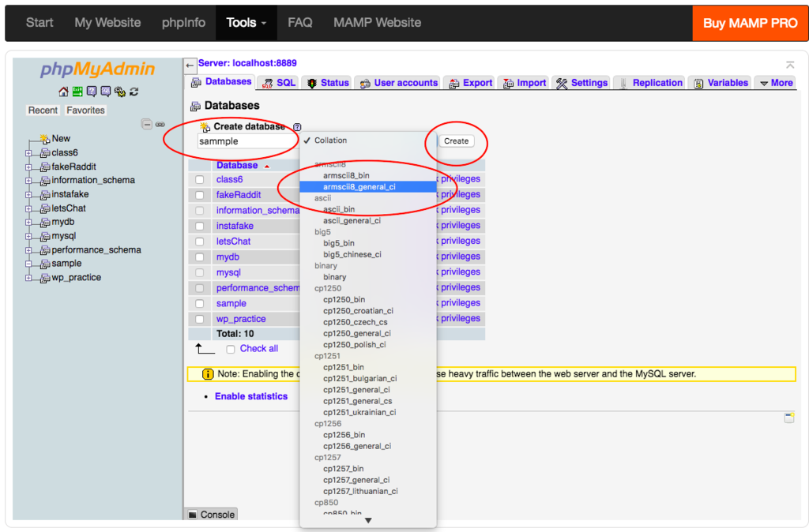Tick the wp_practice row checkbox
The width and height of the screenshot is (809, 532).
(200, 319)
